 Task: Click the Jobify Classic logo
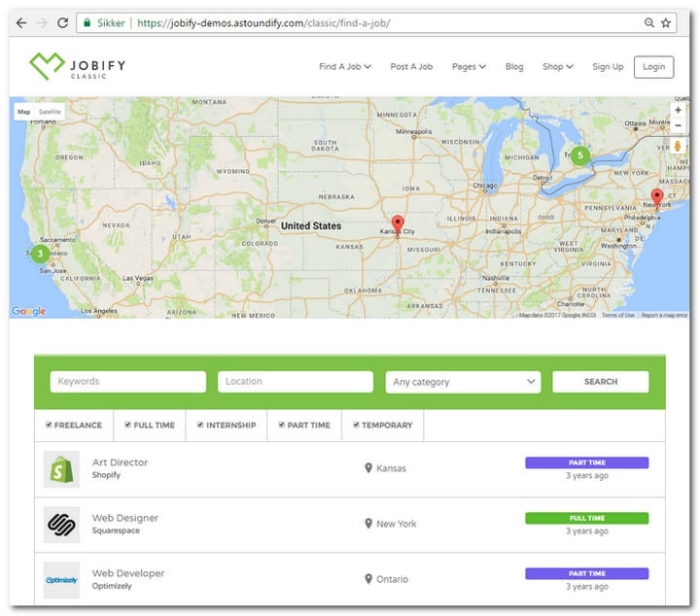pos(78,66)
